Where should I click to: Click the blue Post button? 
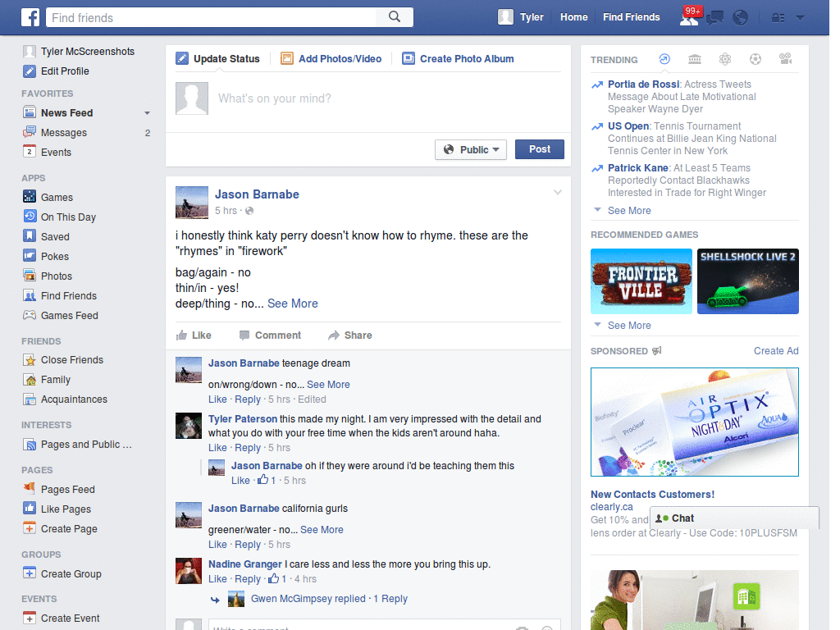[540, 149]
